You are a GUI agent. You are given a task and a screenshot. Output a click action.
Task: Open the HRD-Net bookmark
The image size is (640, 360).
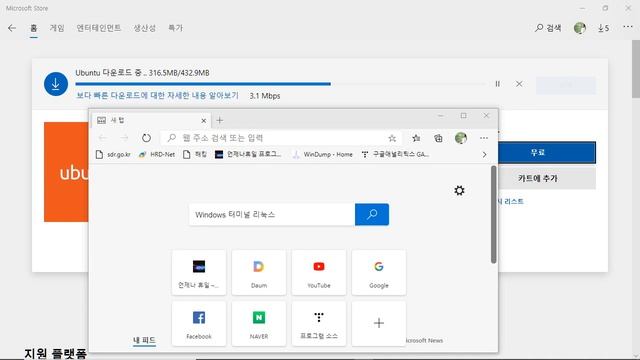[157, 154]
